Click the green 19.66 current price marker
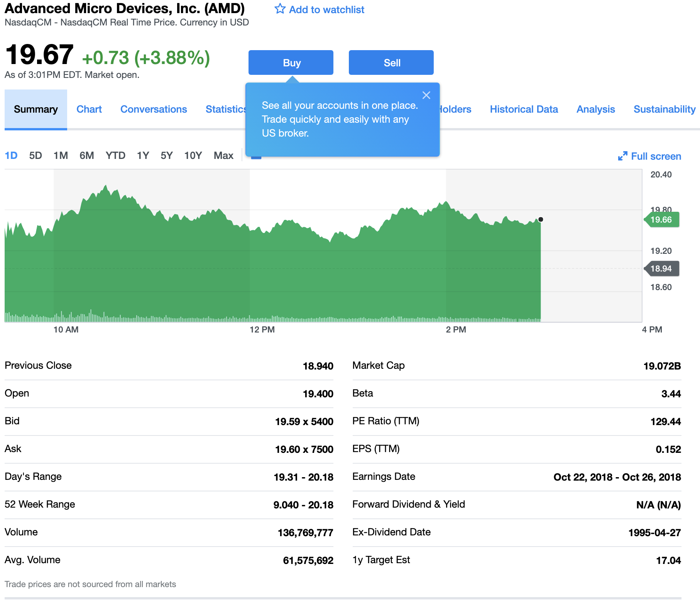Screen dimensions: 700x611 [x=661, y=220]
